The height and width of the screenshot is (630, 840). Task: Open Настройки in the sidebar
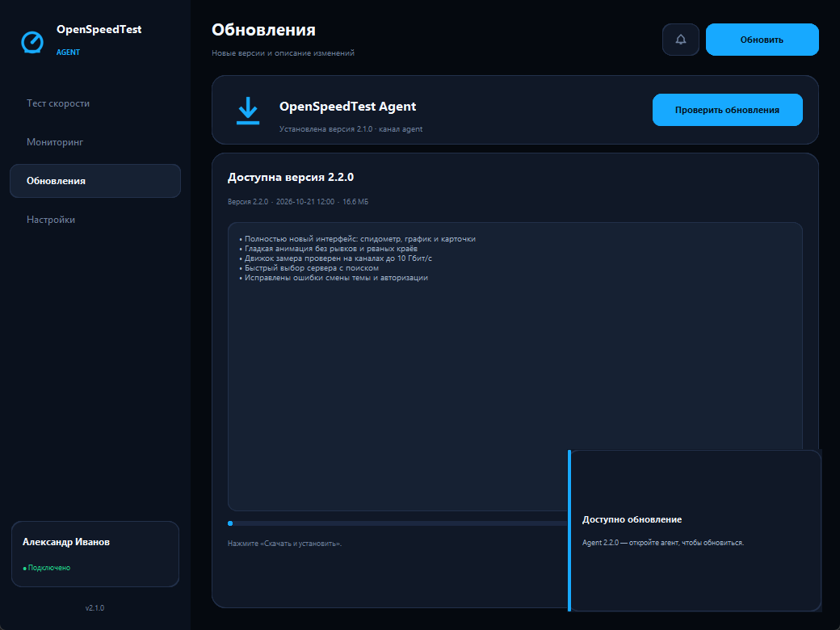95,220
